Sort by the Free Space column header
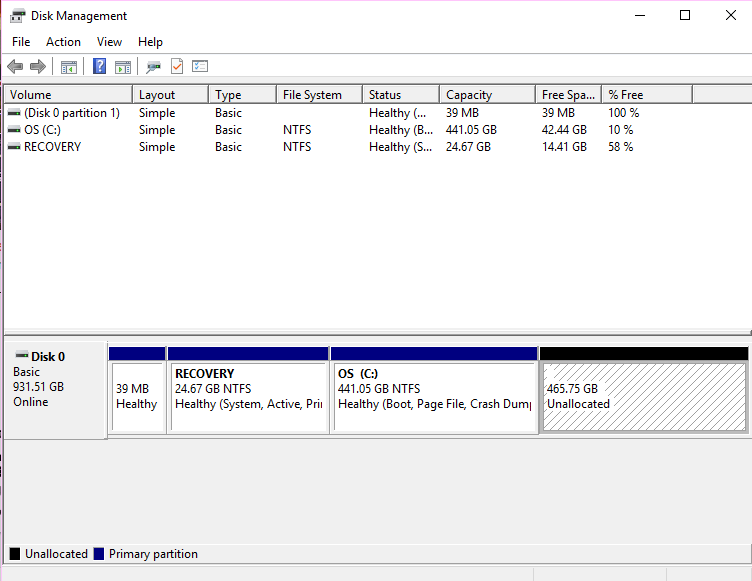752x581 pixels. (568, 95)
